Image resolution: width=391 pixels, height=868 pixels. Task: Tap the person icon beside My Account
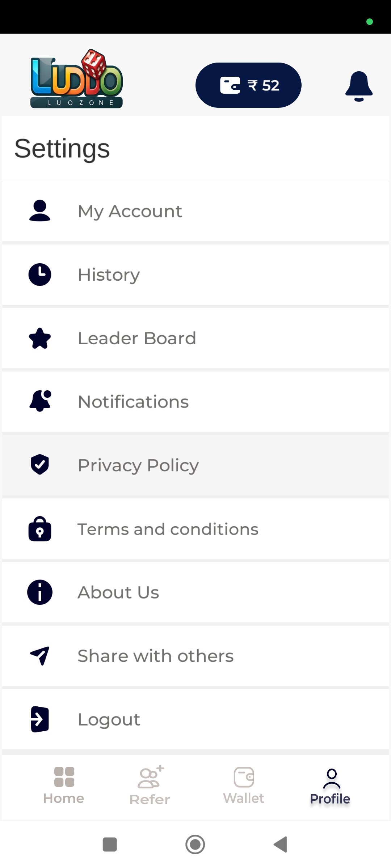click(40, 210)
